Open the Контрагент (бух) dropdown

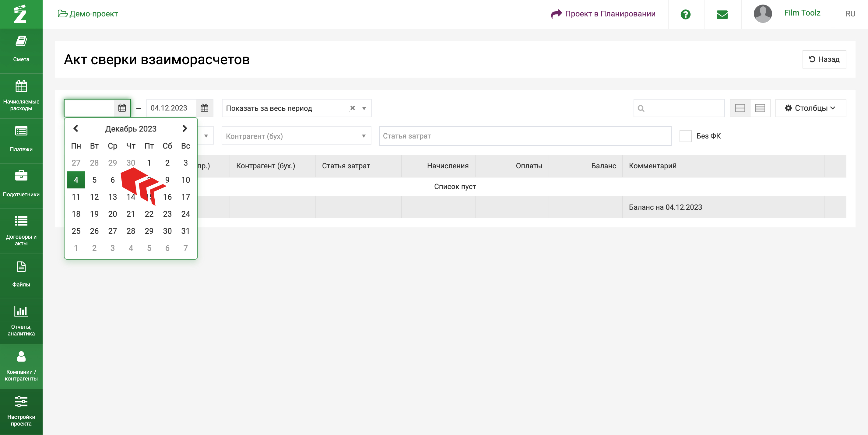(x=296, y=136)
